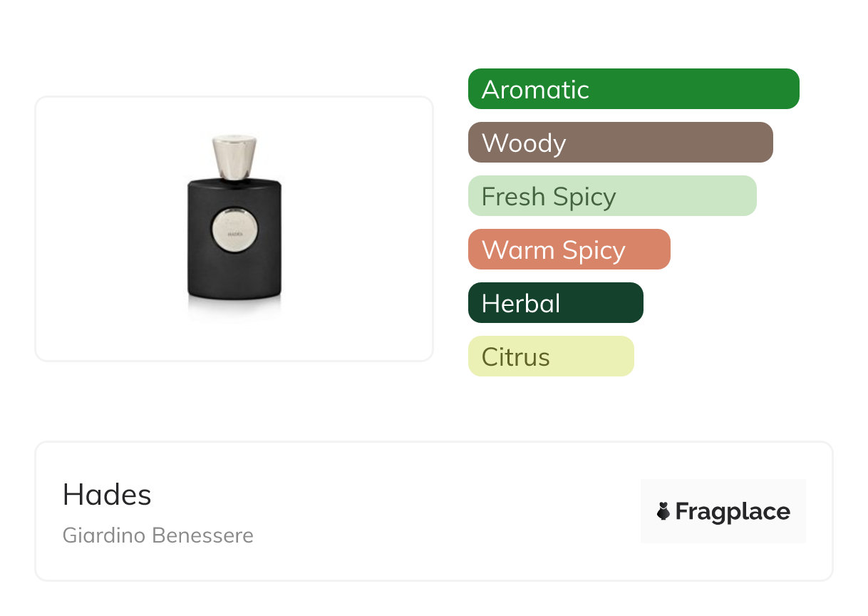Click the 'Herbal' text label
This screenshot has width=868, height=616.
(521, 304)
